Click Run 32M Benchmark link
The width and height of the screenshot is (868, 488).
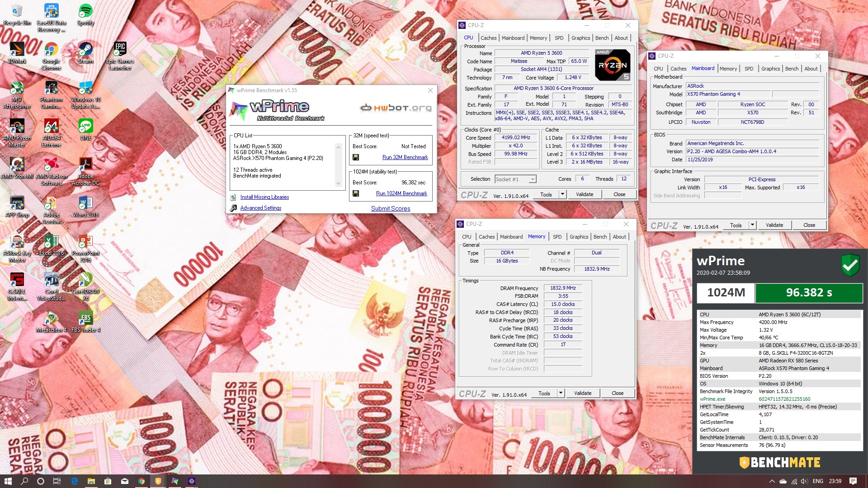[x=405, y=157]
